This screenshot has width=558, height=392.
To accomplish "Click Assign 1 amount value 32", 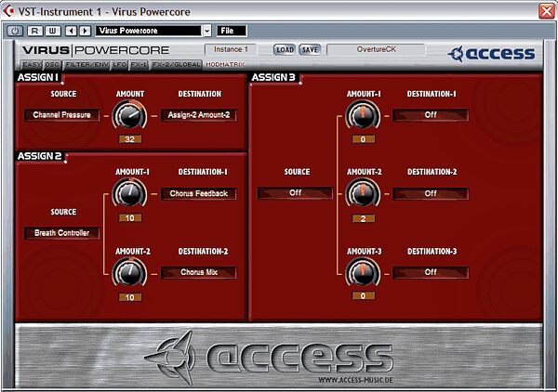I will 130,139.
